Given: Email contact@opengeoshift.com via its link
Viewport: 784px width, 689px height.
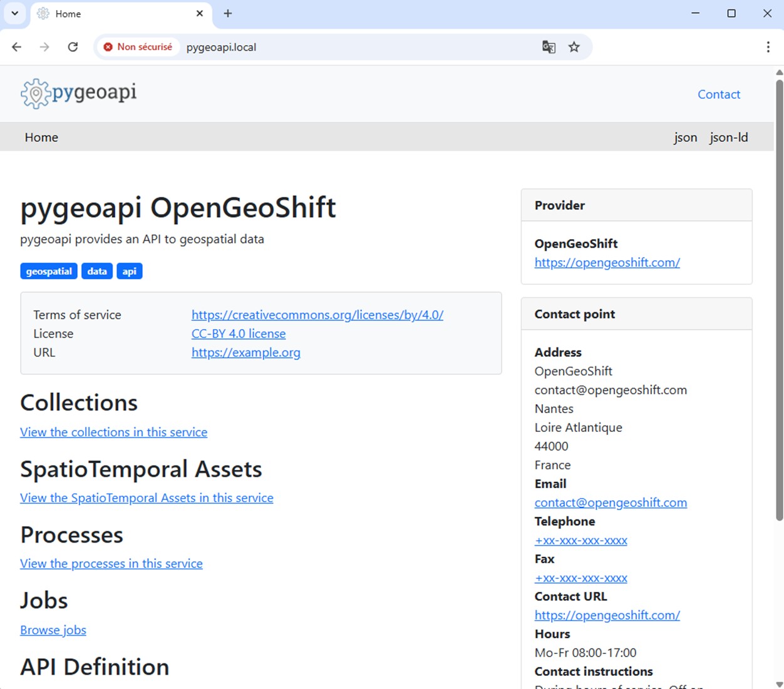Looking at the screenshot, I should [x=611, y=503].
